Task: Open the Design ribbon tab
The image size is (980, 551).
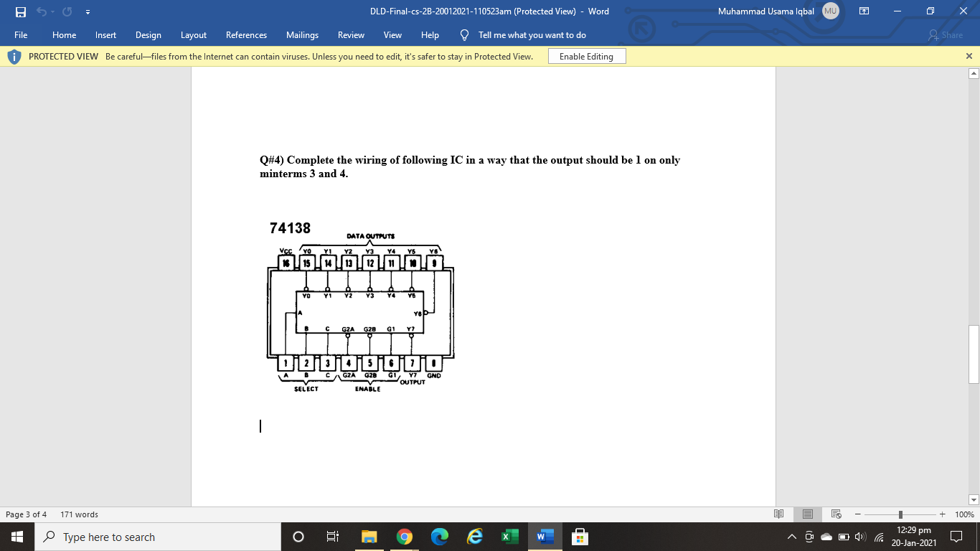Action: (x=148, y=34)
